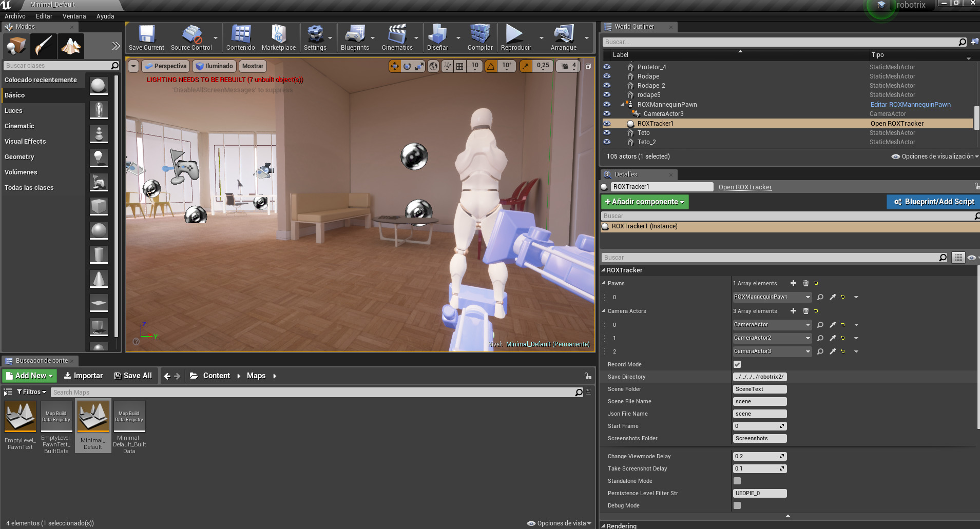Screen dimensions: 980x529
Task: Toggle translate gizmo in viewport toolbar
Action: (x=395, y=66)
